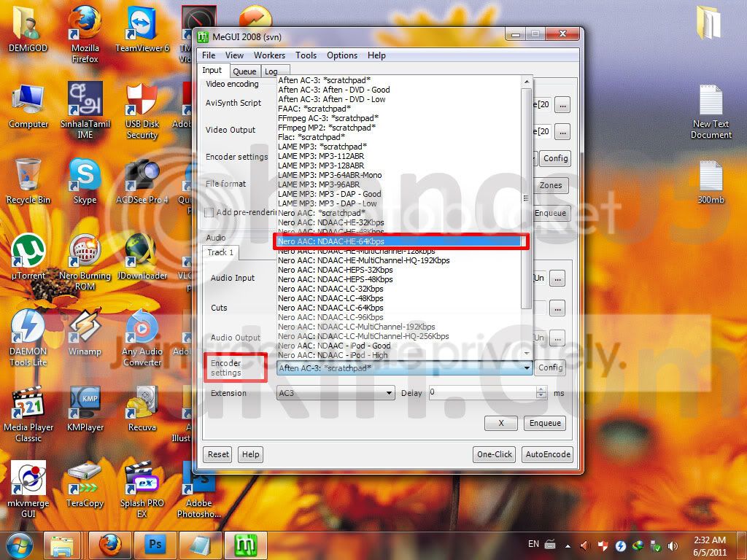747x560 pixels.
Task: Open Windows Explorer from taskbar
Action: [x=63, y=545]
